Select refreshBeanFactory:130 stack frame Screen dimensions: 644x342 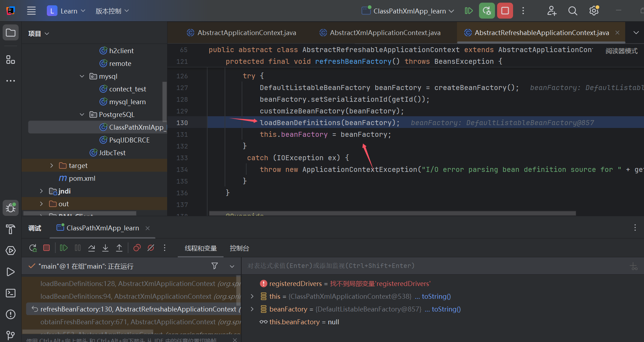133,309
